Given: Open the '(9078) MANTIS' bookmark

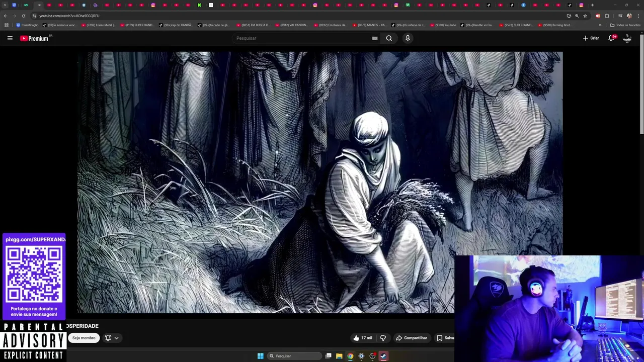Looking at the screenshot, I should 369,25.
